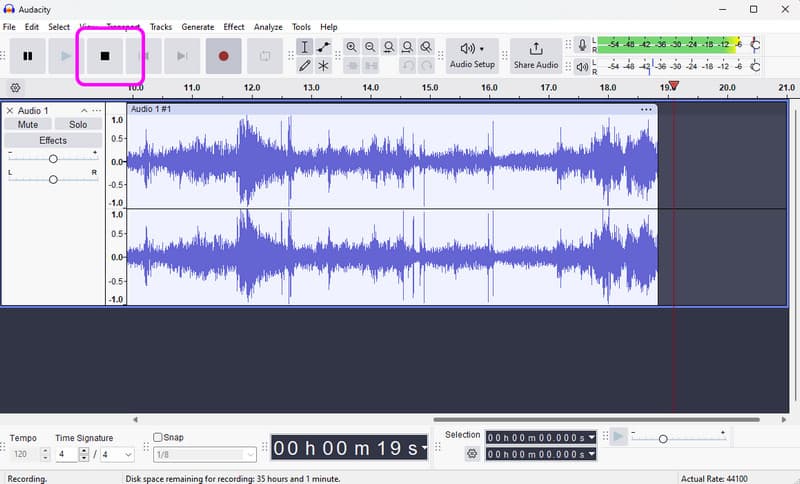
Task: Open selection end time format dropdown
Action: (x=591, y=454)
